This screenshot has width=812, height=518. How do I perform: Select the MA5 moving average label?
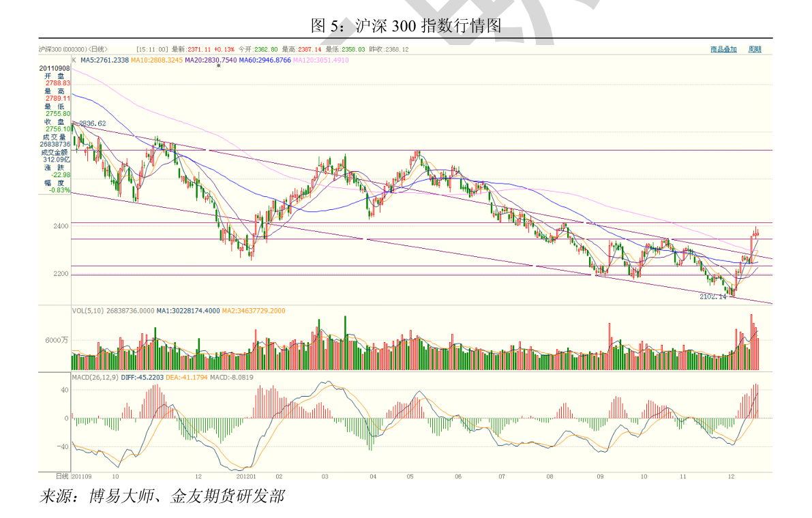104,60
